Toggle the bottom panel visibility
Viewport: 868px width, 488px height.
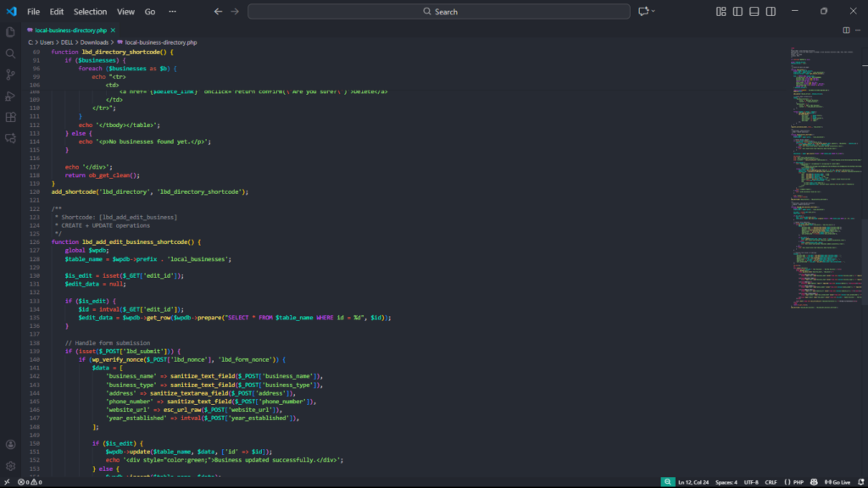click(x=754, y=12)
